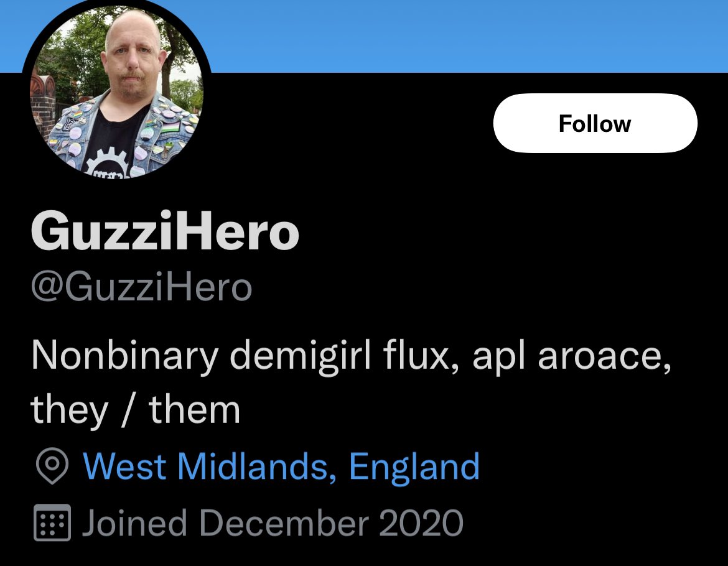Viewport: 728px width, 566px height.
Task: Click the GuzziHero display name heading
Action: (165, 231)
